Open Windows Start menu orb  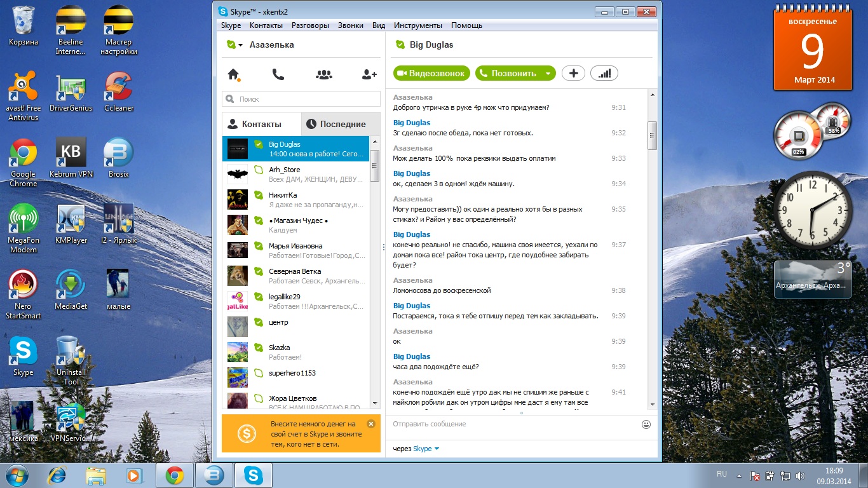coord(17,475)
